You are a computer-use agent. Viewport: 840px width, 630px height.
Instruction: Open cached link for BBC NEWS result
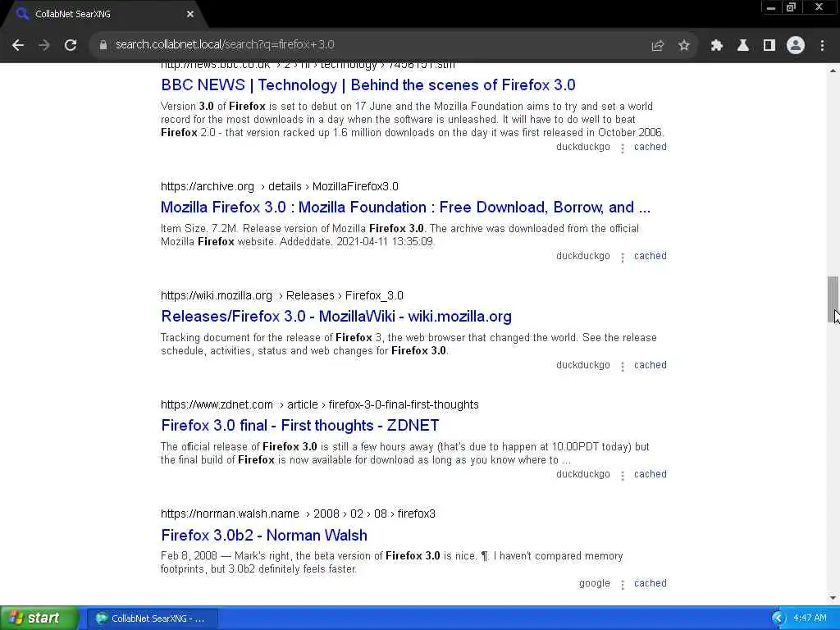[x=651, y=147]
